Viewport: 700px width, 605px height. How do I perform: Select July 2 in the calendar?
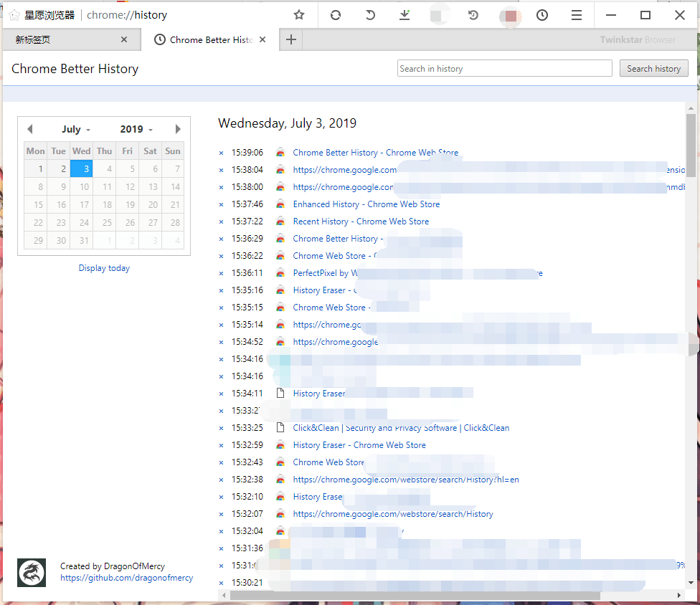(59, 168)
